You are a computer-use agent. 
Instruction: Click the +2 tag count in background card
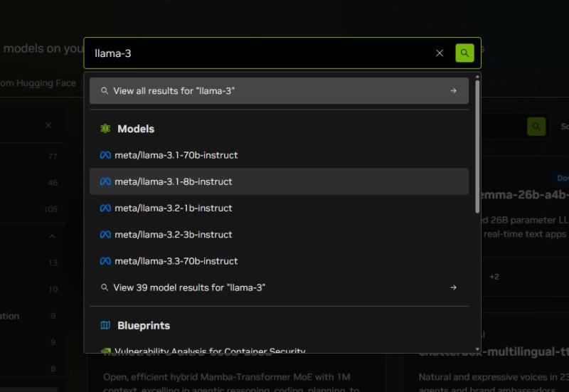tap(494, 277)
